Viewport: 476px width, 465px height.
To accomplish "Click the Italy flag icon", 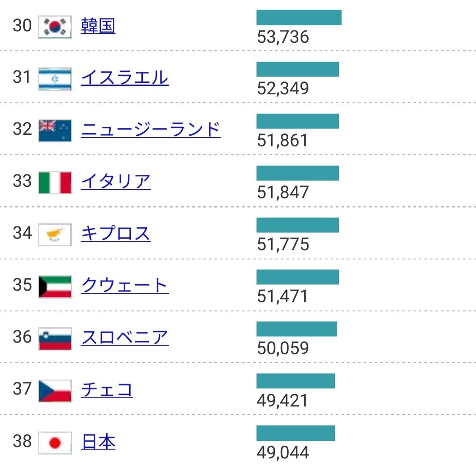I will (x=55, y=183).
